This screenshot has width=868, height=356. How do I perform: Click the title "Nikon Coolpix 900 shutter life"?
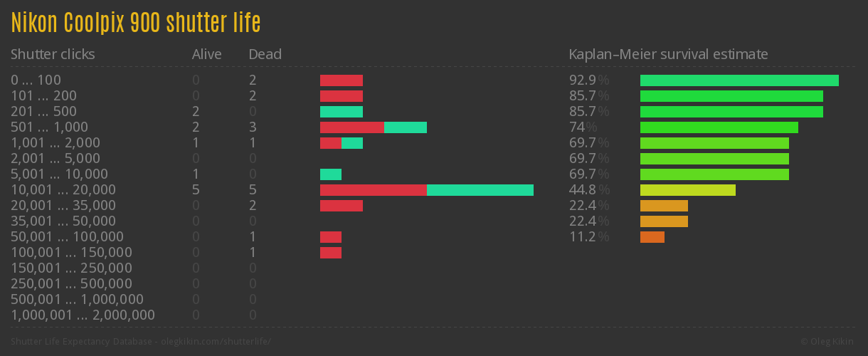(x=136, y=23)
